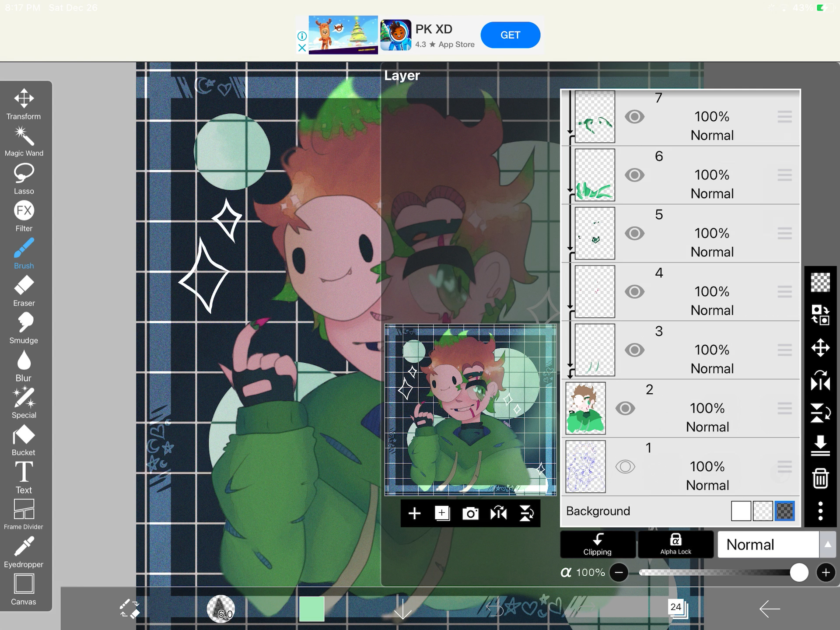
Task: Toggle Clipping for the layer
Action: click(x=598, y=544)
